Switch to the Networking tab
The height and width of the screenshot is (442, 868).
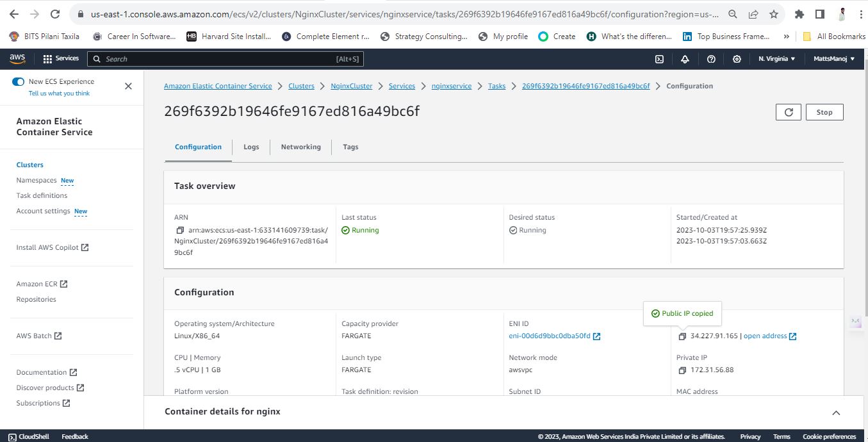pyautogui.click(x=301, y=147)
